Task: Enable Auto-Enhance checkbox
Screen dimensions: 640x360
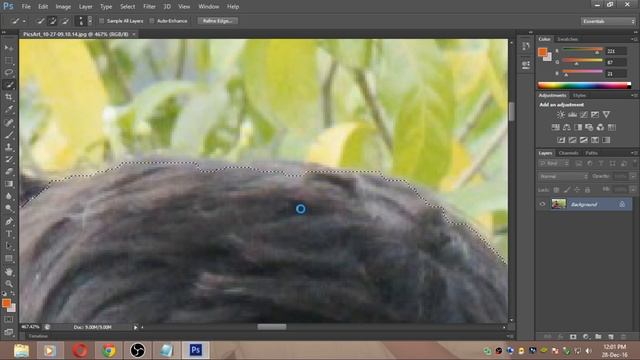Action: coord(152,21)
